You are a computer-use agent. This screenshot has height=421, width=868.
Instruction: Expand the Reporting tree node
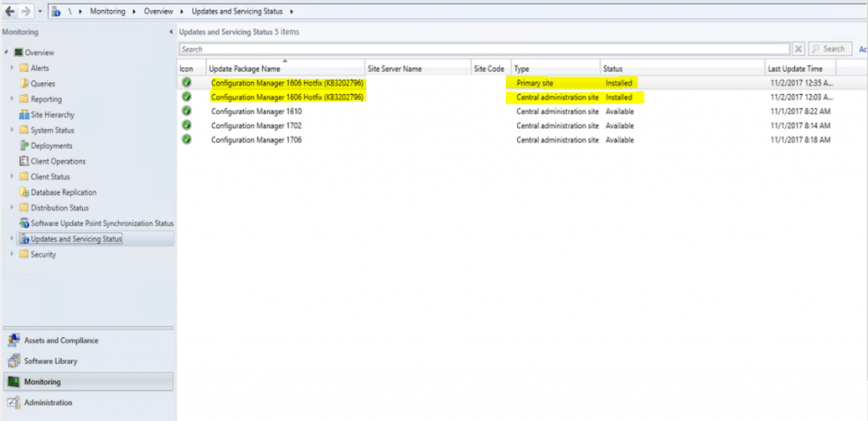(13, 99)
